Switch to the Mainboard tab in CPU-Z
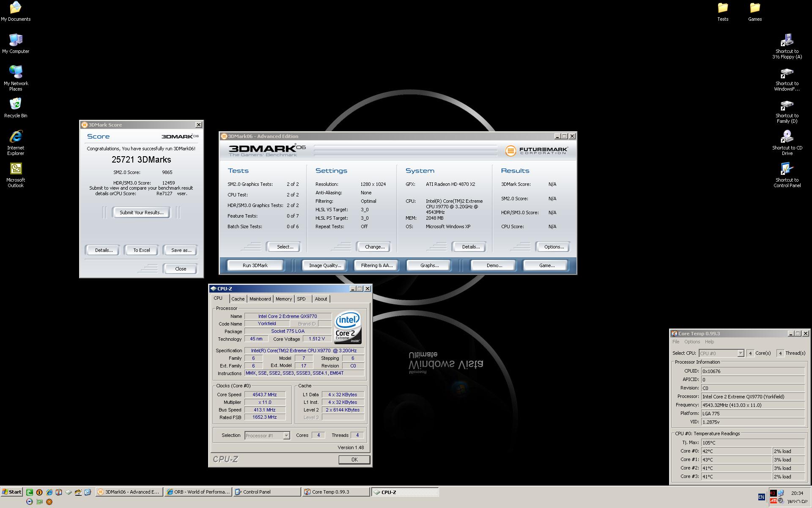 pyautogui.click(x=260, y=299)
